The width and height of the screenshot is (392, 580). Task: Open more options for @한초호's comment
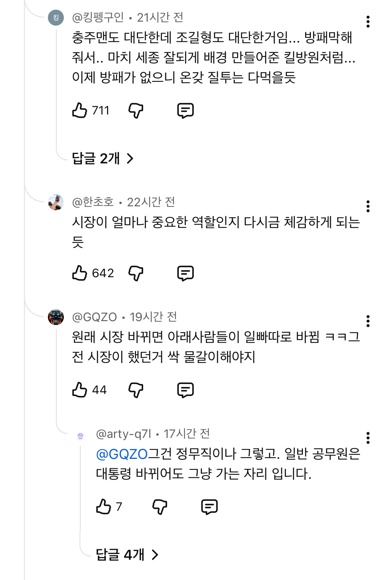[x=368, y=206]
